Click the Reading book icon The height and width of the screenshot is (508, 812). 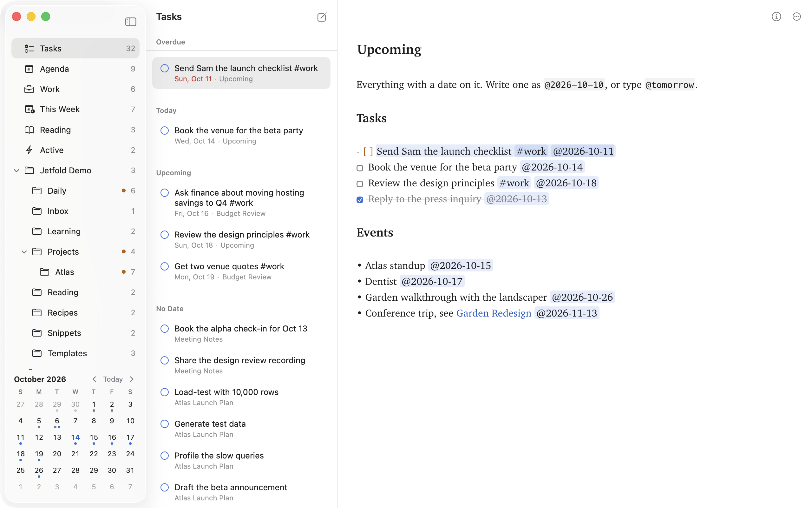point(29,130)
